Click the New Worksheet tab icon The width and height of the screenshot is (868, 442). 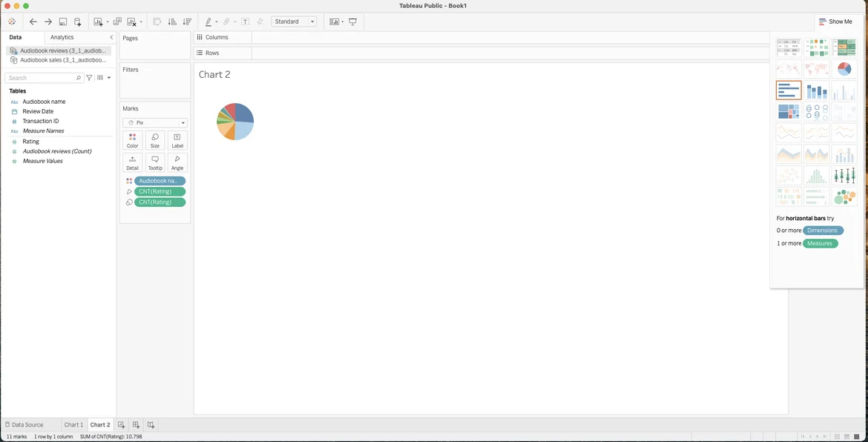click(x=122, y=425)
